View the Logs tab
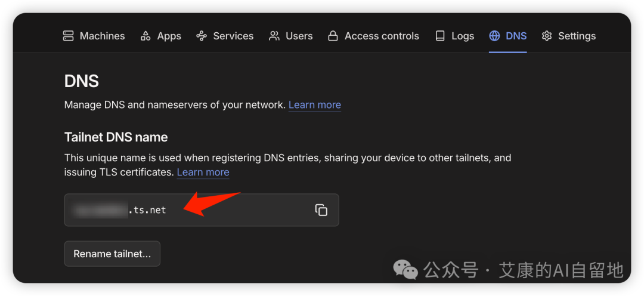 click(454, 36)
